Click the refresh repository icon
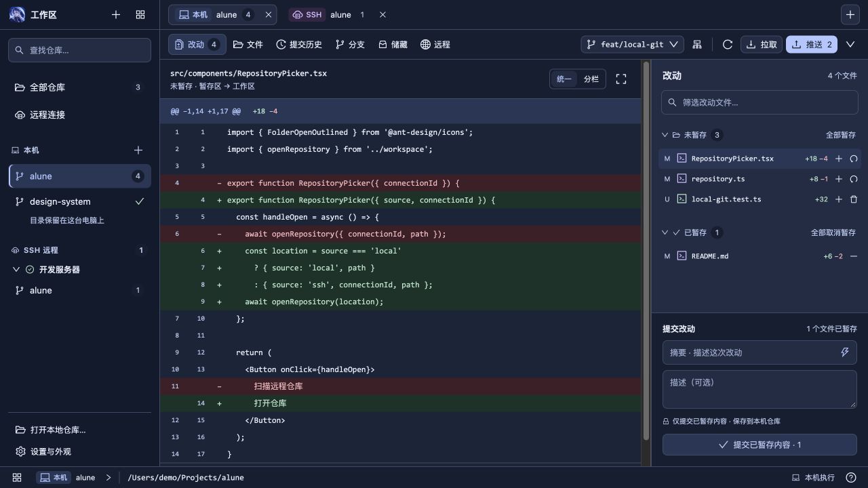Viewport: 868px width, 488px height. click(728, 44)
